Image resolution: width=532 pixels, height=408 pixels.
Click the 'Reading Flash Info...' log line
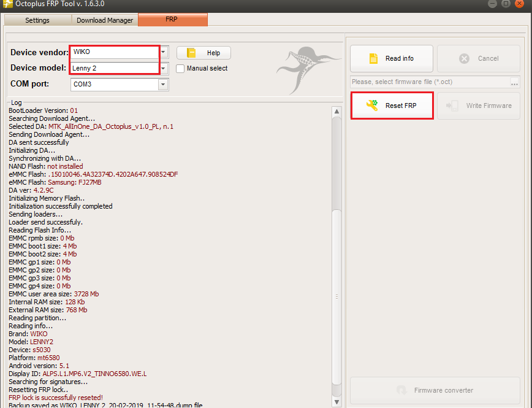[40, 230]
